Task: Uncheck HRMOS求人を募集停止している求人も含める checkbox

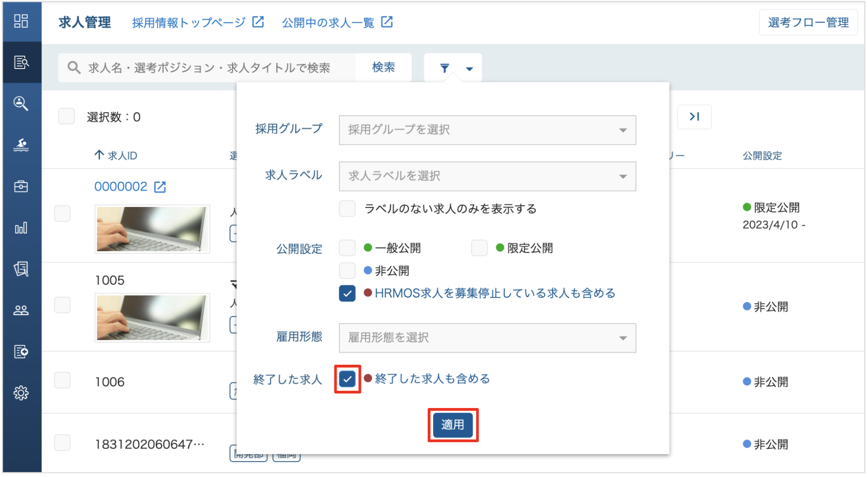Action: (347, 294)
